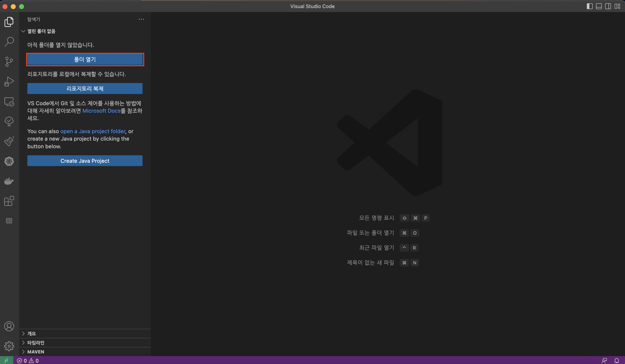625x364 pixels.
Task: Open the tree-shaped extension icon in activity bar
Action: pyautogui.click(x=9, y=121)
